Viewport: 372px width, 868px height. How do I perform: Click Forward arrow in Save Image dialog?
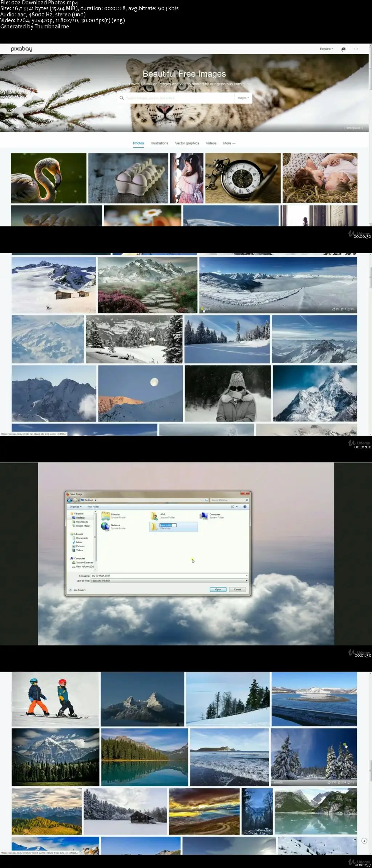pyautogui.click(x=74, y=500)
